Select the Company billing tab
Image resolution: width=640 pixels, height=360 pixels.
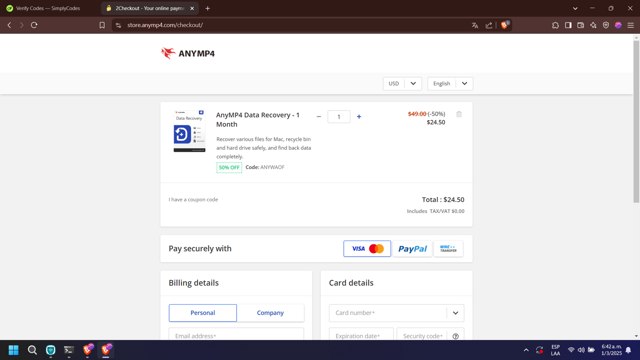pos(270,313)
